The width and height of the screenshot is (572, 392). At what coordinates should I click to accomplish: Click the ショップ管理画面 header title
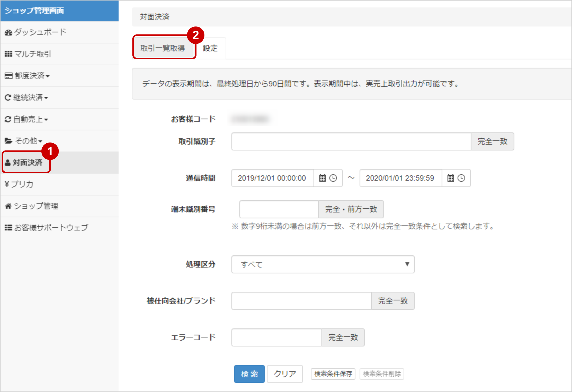click(34, 11)
